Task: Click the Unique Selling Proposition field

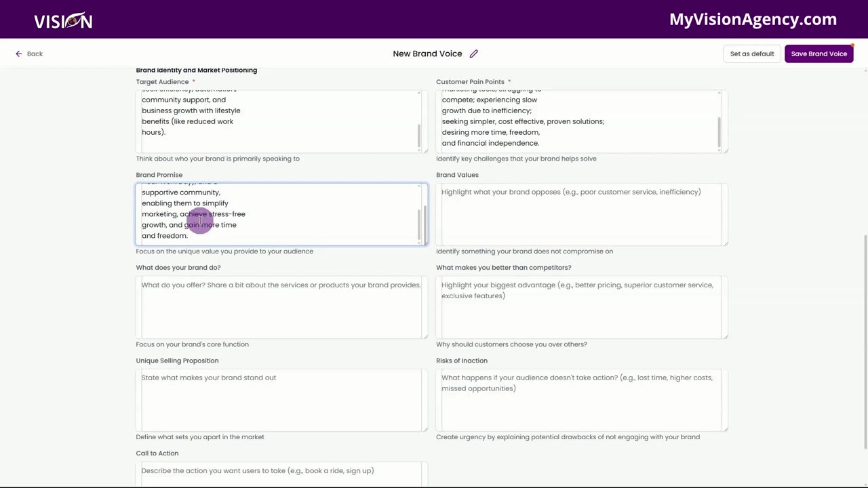Action: pos(281,399)
